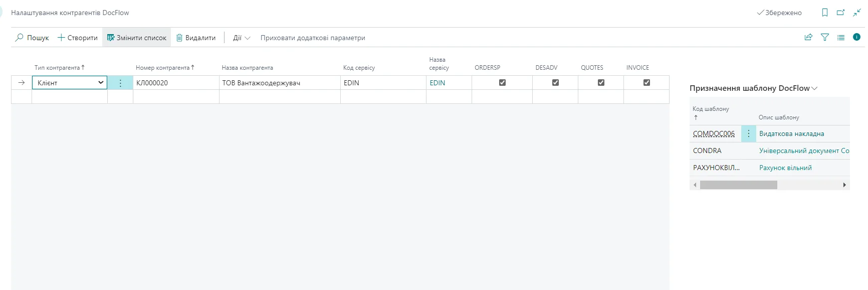The height and width of the screenshot is (290, 868).
Task: Open the Клієнт contractor type dropdown
Action: point(101,83)
